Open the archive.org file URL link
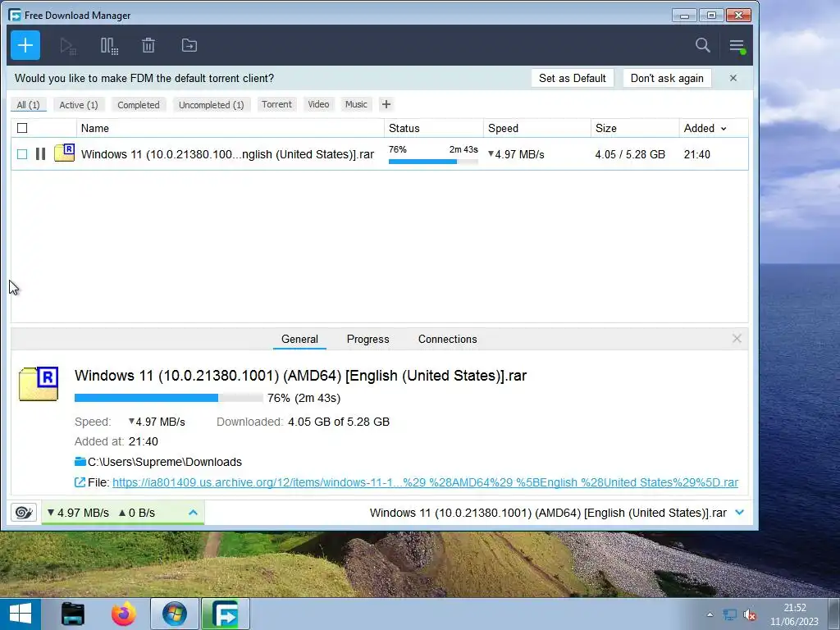This screenshot has width=840, height=630. 426,482
